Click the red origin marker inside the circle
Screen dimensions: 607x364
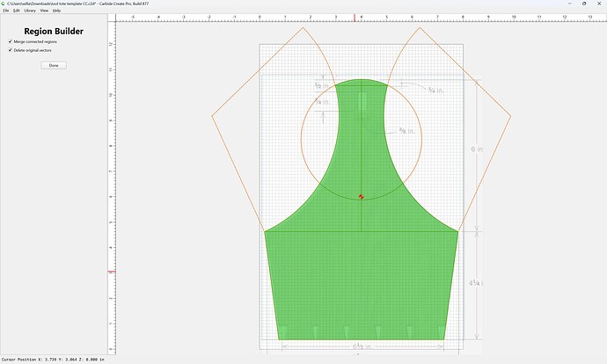(x=362, y=196)
